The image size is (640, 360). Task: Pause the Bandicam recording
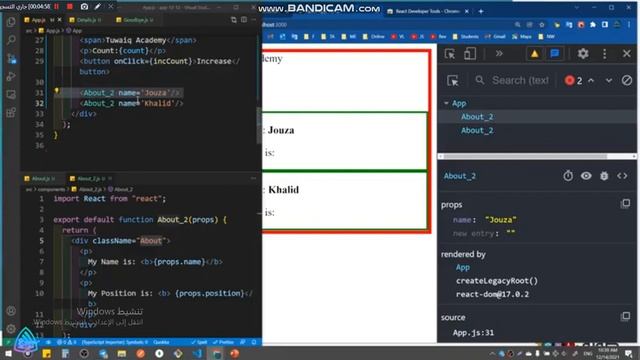click(57, 6)
